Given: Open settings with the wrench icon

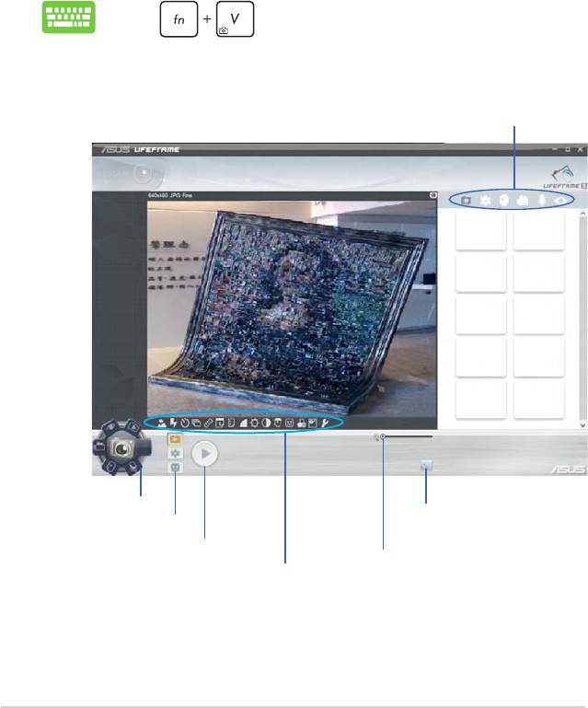Looking at the screenshot, I should click(x=325, y=424).
